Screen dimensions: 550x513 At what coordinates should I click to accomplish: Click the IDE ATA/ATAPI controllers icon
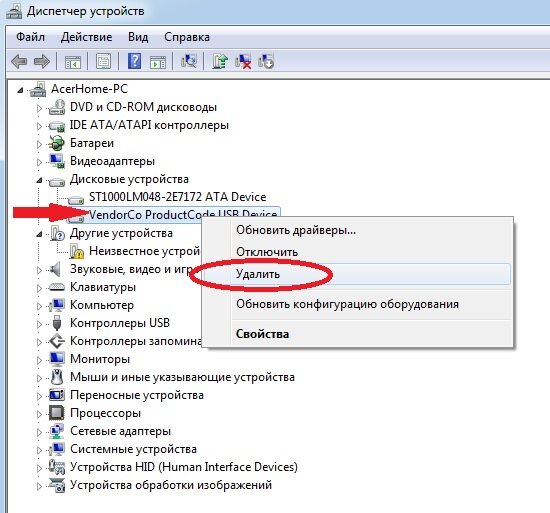click(x=57, y=126)
